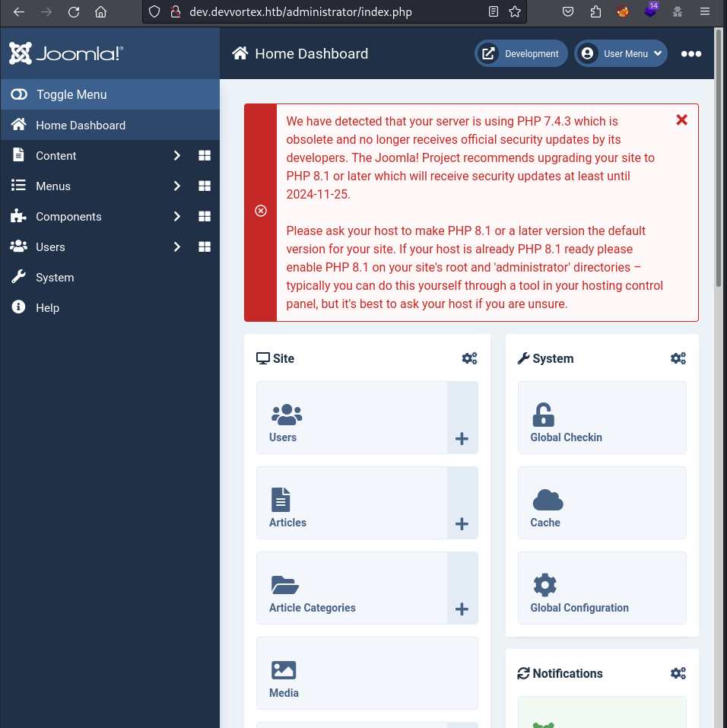Screen dimensions: 727x728
Task: Open tracking protection shield icon
Action: click(154, 12)
